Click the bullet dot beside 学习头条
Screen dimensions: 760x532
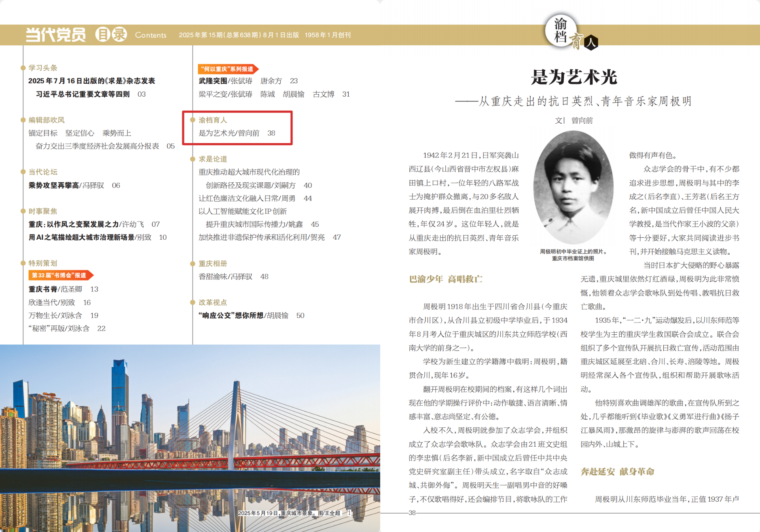point(23,68)
